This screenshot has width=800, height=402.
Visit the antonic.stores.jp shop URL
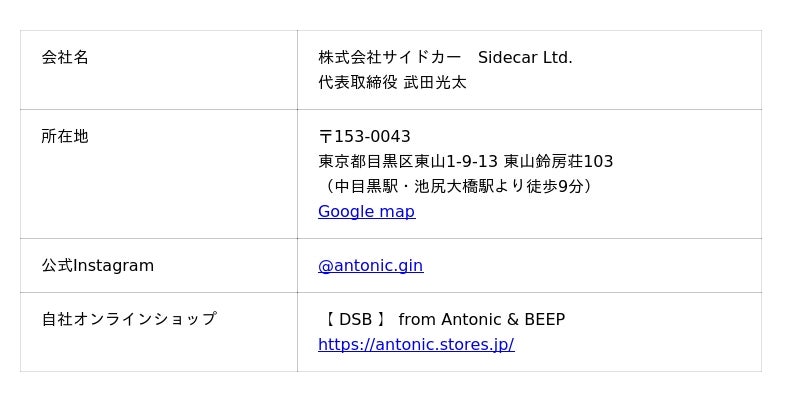click(416, 345)
